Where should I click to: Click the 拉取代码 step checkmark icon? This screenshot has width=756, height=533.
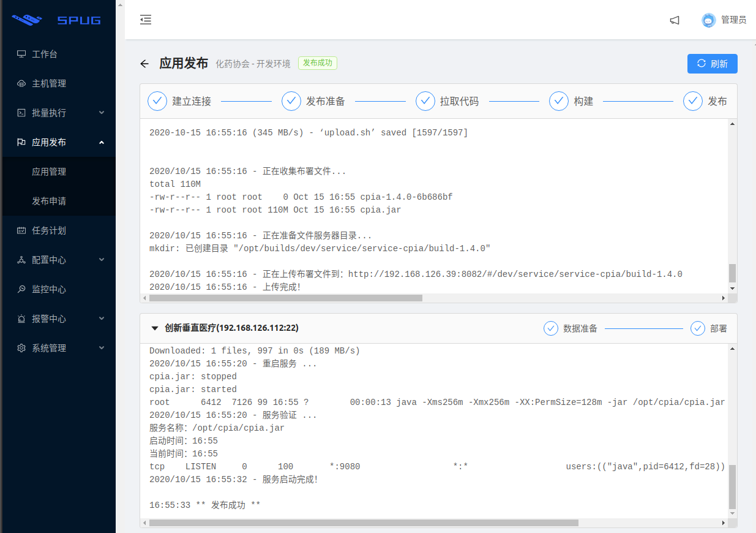coord(425,101)
